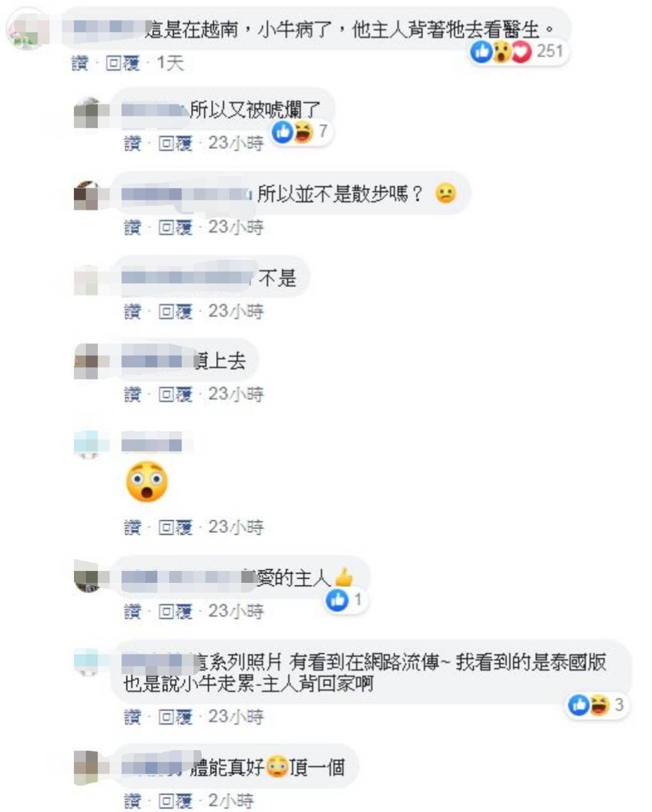Reply to the top comment posted 1天 ago
Viewport: 652px width, 812px height.
tap(122, 63)
